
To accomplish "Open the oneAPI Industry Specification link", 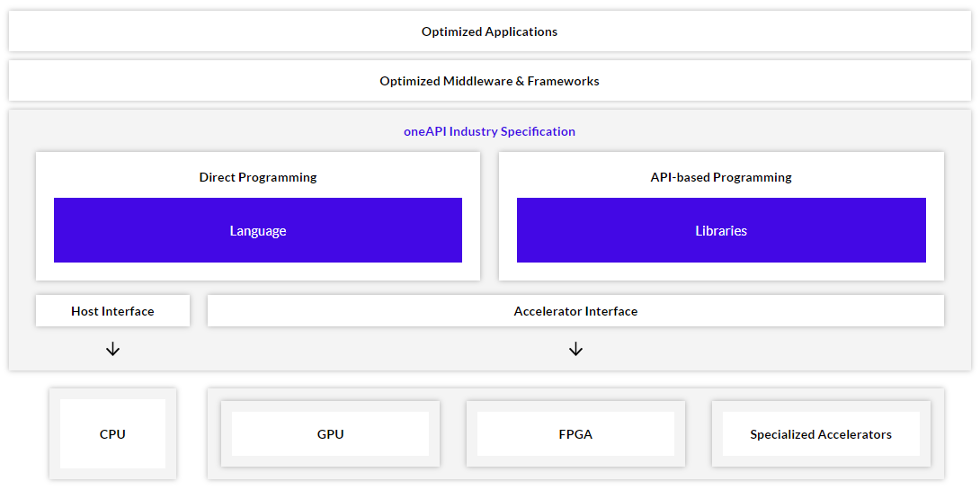I will pos(489,131).
